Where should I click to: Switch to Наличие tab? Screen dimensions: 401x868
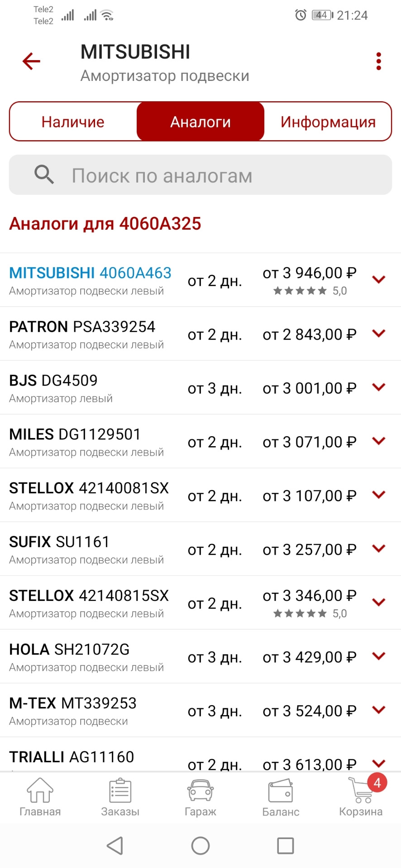(x=73, y=122)
